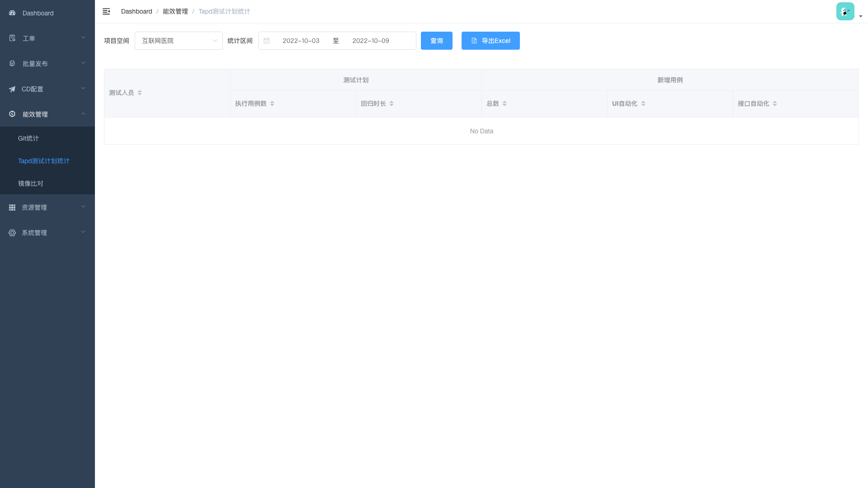Click the start date 2022-10-03 field

301,41
